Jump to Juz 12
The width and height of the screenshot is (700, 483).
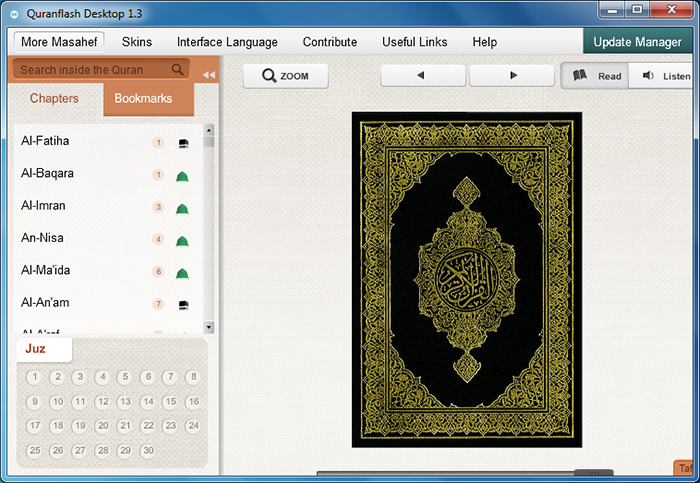coord(103,402)
